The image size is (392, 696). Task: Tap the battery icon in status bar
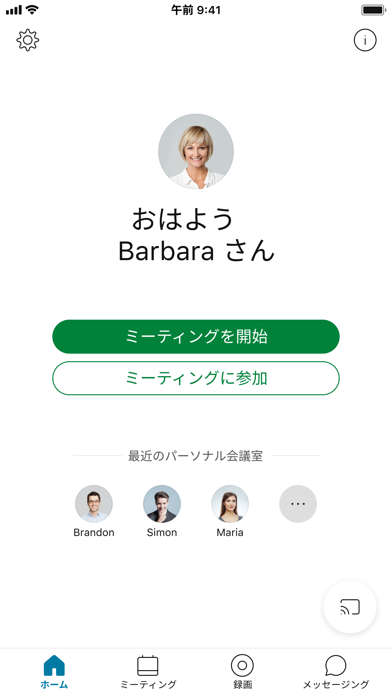pyautogui.click(x=373, y=10)
